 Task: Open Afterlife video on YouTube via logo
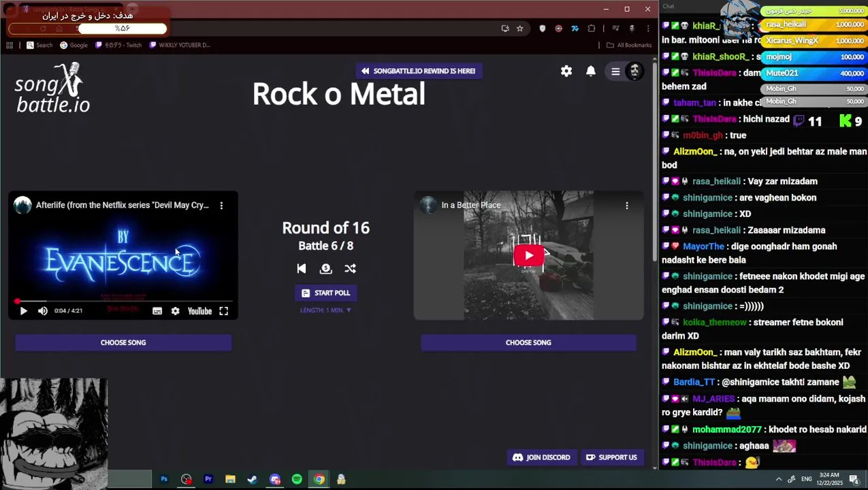pos(199,311)
